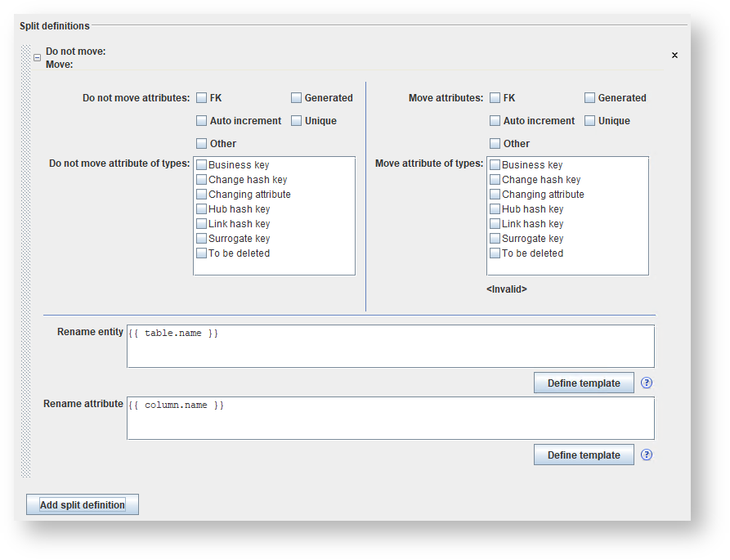The height and width of the screenshot is (560, 730).
Task: Grab the dotted drag handle on left edge
Action: (25, 262)
